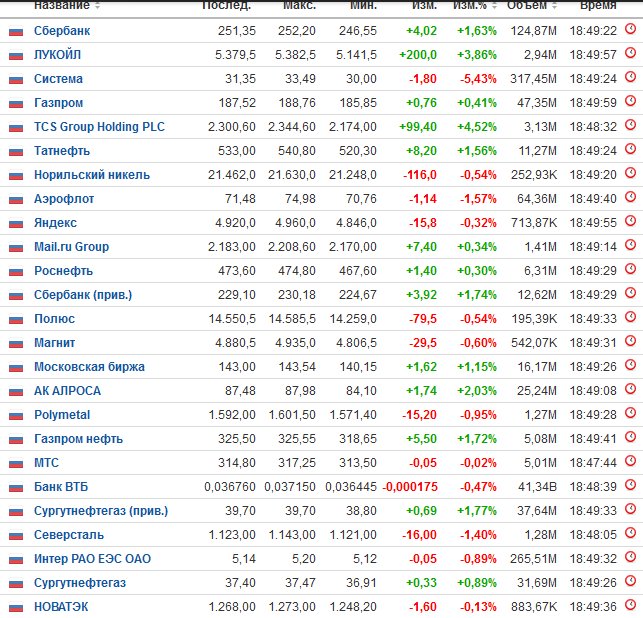Screen dimensions: 643x618
Task: Click the clock icon in Северсталь row
Action: [630, 533]
